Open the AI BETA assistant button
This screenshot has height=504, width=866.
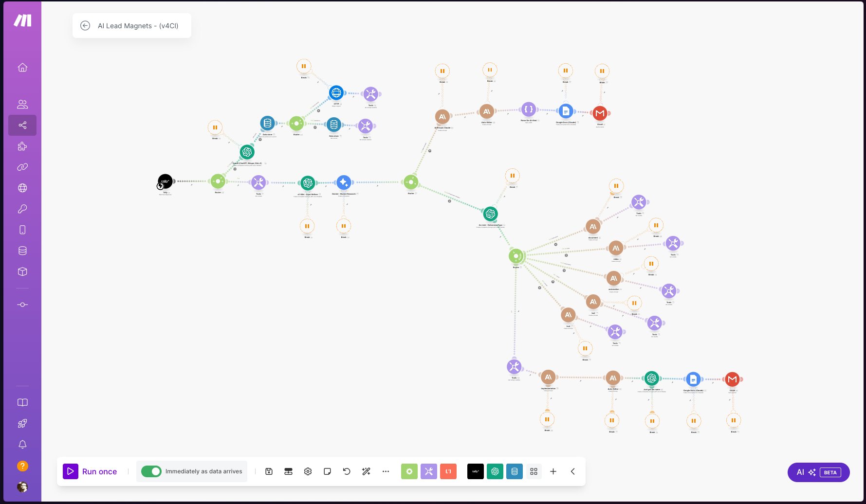click(x=819, y=472)
